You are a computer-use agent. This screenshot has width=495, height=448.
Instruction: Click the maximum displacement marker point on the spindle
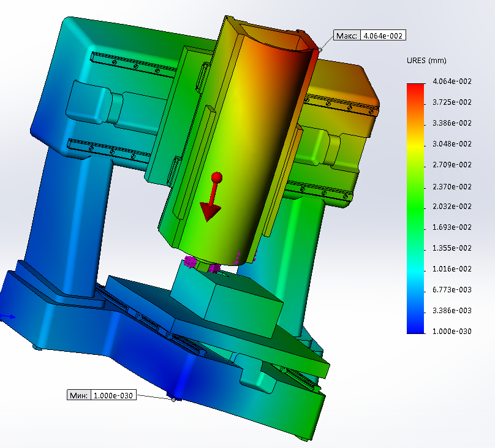(x=320, y=50)
